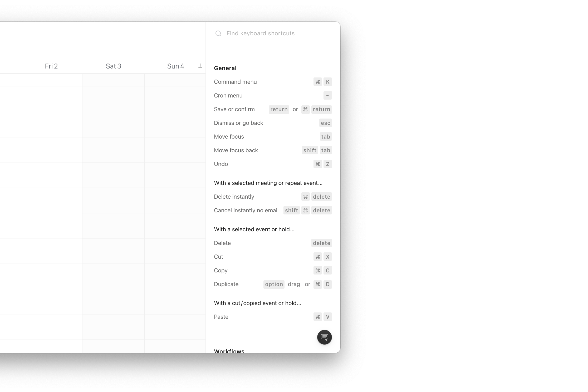
Task: Select the Workflows section expander
Action: pyautogui.click(x=229, y=351)
